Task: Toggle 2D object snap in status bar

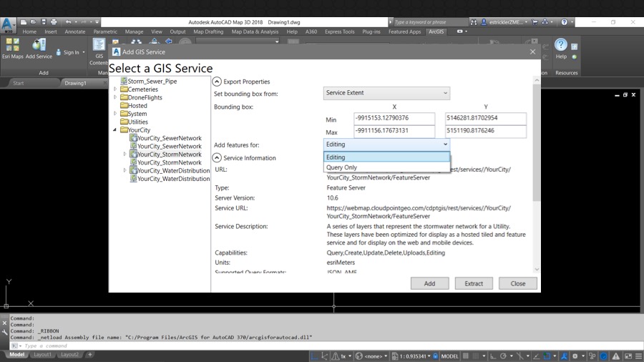Action: click(547, 356)
